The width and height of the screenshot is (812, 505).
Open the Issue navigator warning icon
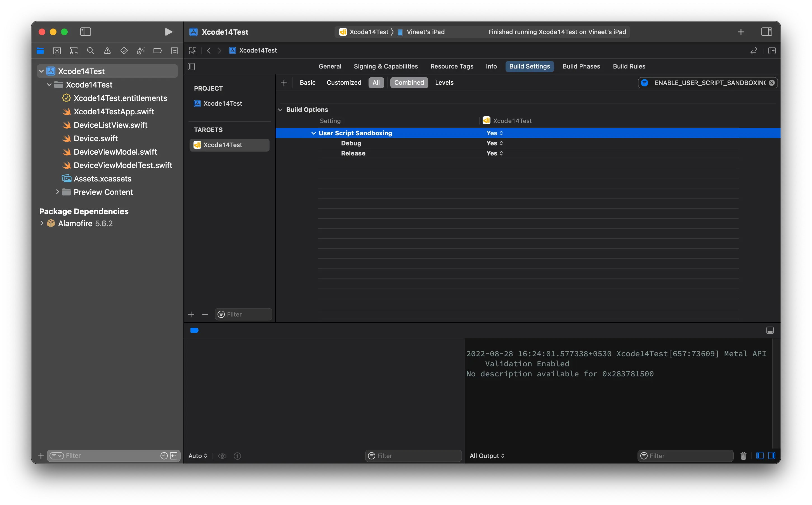(107, 51)
